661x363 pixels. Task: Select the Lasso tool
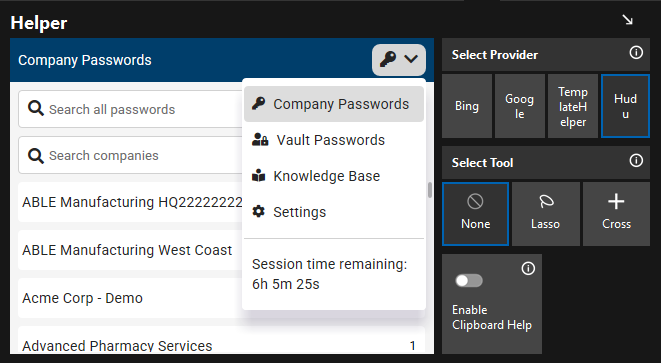click(545, 214)
